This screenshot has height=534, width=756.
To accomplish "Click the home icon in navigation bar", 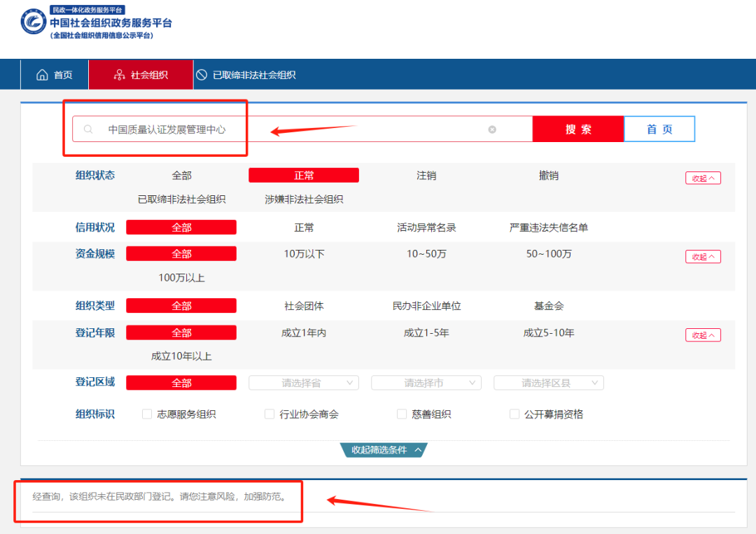I will 42,75.
